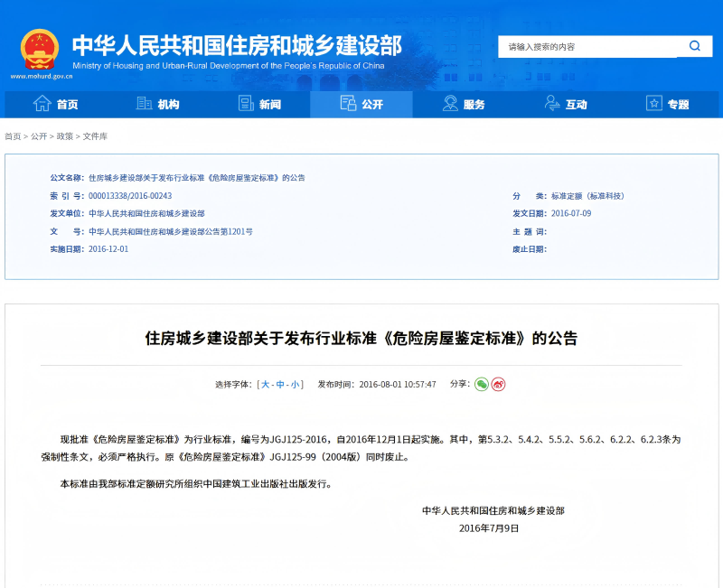Image resolution: width=723 pixels, height=588 pixels.
Task: Follow the 首页 breadcrumb link
Action: click(13, 136)
